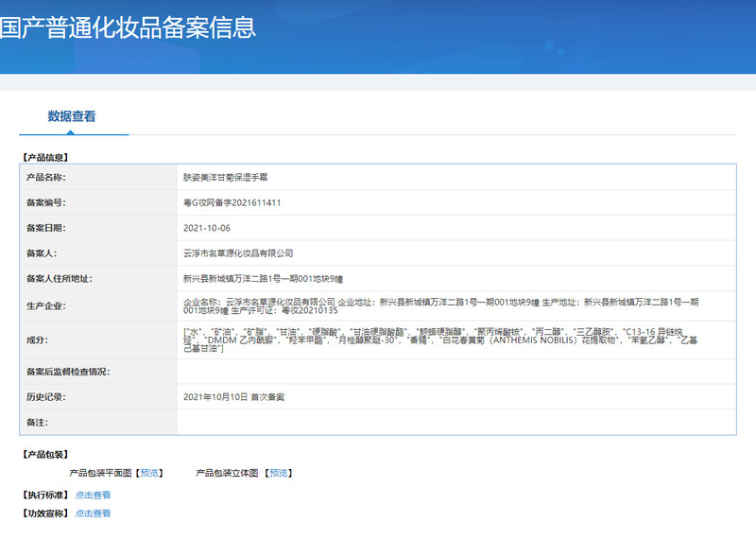Select the 生产企业 value text

440,306
